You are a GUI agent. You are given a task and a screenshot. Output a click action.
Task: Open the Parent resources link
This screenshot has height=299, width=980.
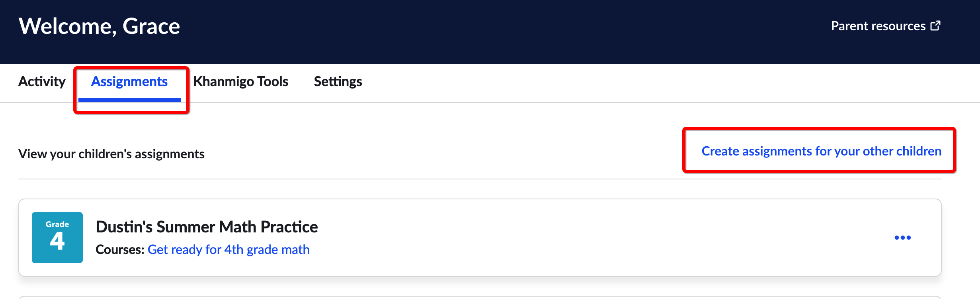[x=886, y=26]
